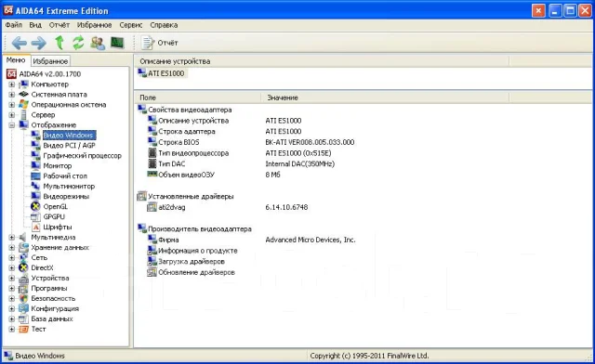Viewport: 595px width, 364px height.
Task: Select AIDA64 v2.00.1700 root item
Action: (x=49, y=74)
